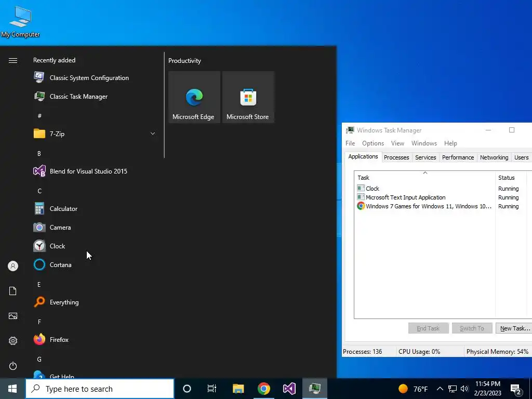Image resolution: width=532 pixels, height=399 pixels.
Task: Open Cortana circle on taskbar
Action: 187,389
